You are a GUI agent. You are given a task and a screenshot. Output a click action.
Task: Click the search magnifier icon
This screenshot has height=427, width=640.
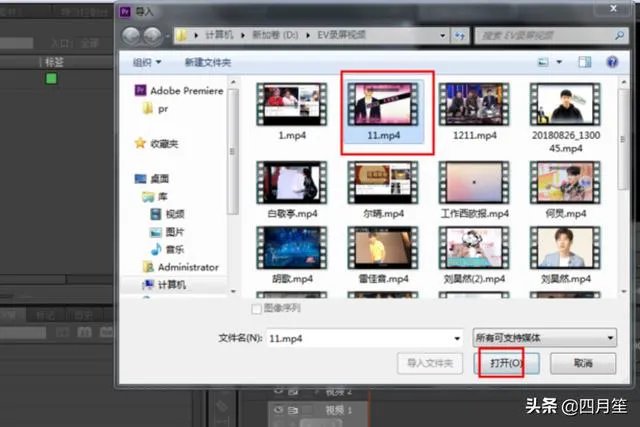coord(619,36)
